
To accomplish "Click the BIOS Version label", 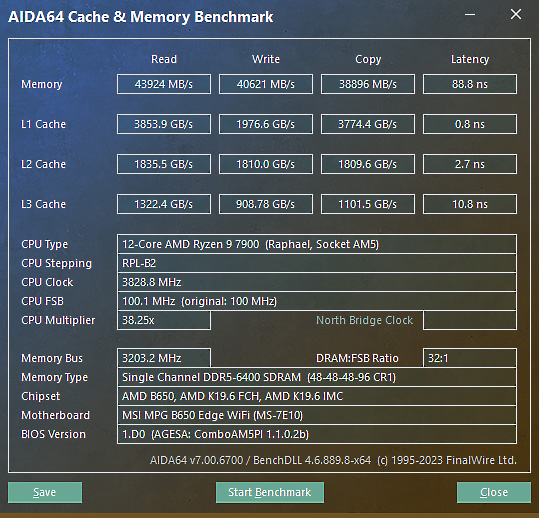I will [x=53, y=434].
